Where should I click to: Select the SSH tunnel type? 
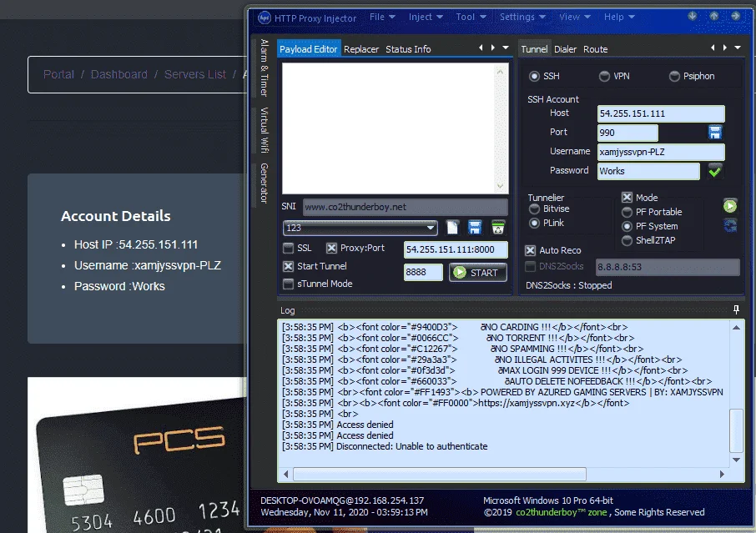coord(534,76)
